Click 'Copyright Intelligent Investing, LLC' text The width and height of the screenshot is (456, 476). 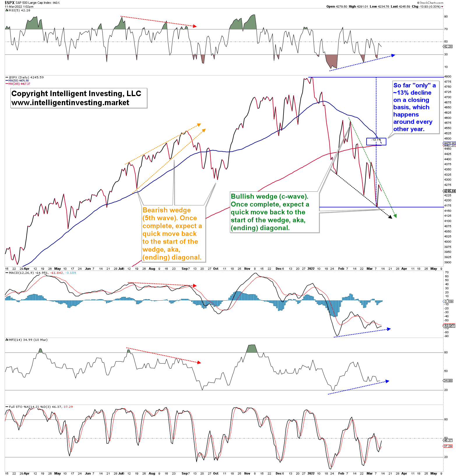click(76, 94)
